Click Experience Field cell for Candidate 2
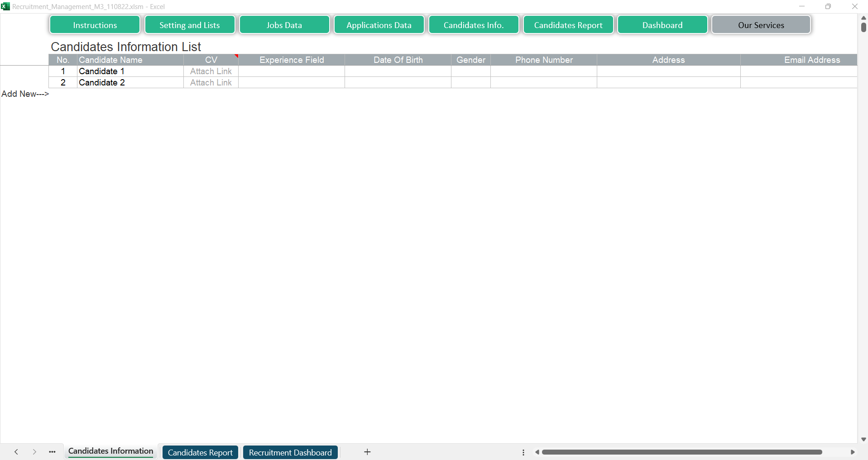Viewport: 868px width, 460px height. [291, 83]
